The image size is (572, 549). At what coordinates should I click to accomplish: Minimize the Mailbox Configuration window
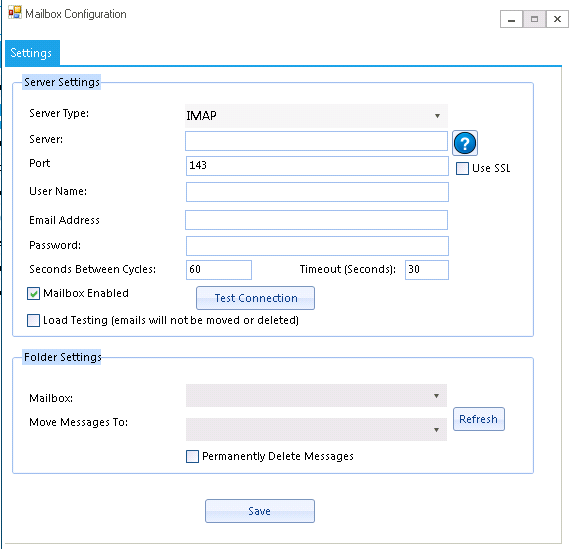511,19
